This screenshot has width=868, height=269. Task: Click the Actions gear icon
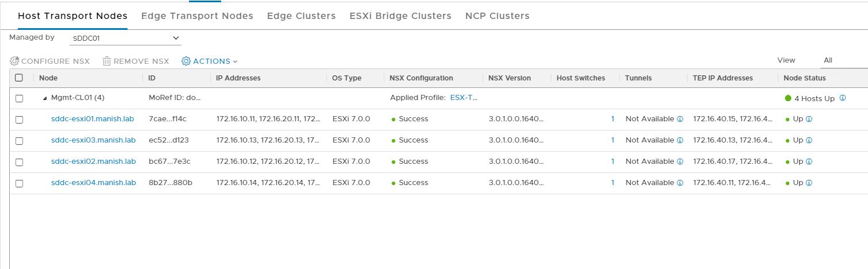[x=186, y=61]
